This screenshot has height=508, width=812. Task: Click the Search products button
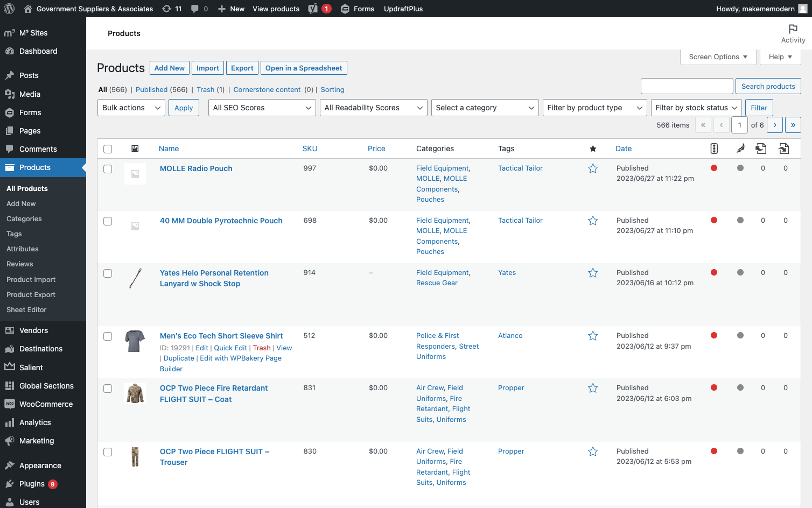pos(768,86)
